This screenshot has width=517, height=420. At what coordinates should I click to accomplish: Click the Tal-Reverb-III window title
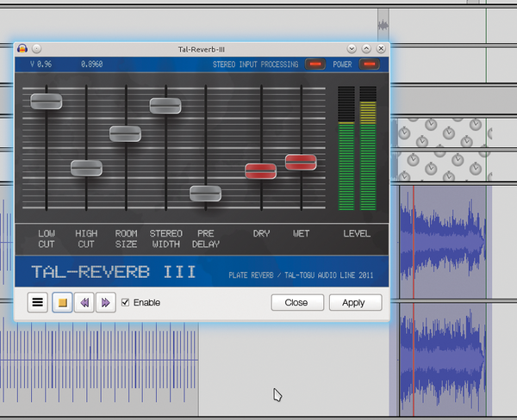click(x=201, y=49)
